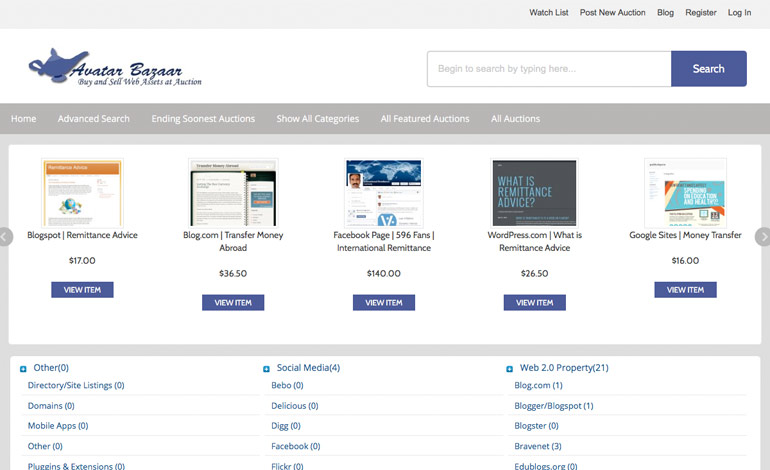Open the Other(0) category heading
The image size is (770, 470).
pos(51,368)
